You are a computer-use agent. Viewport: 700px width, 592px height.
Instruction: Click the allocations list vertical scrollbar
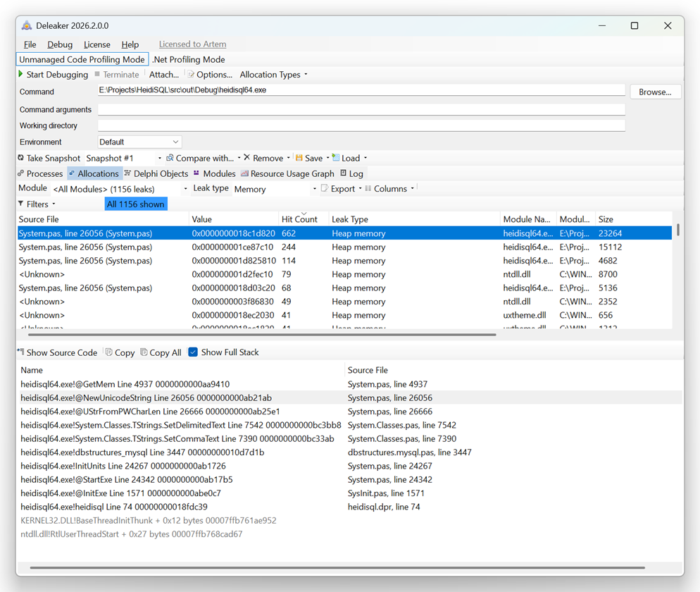(677, 230)
